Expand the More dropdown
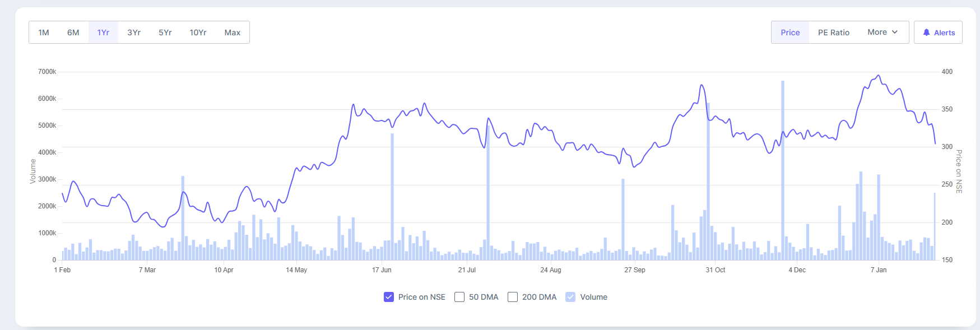This screenshot has width=980, height=330. click(882, 32)
